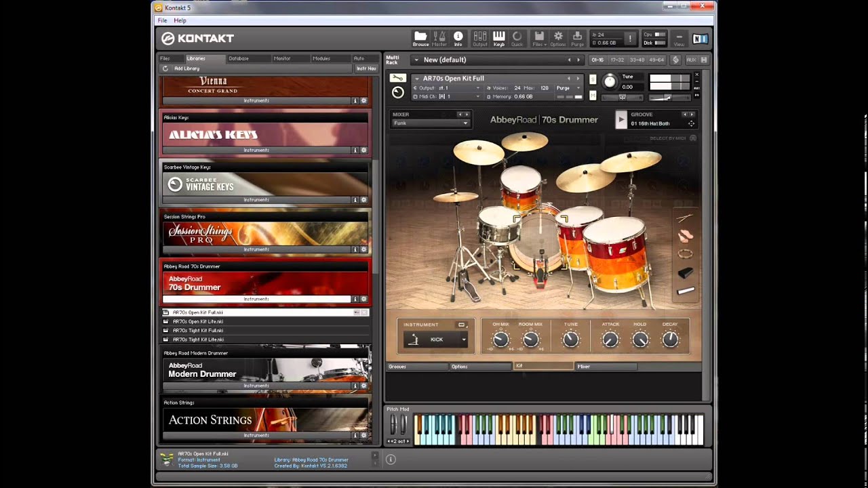Select the 17-32 rack page
Screen dimensions: 868x488
617,60
